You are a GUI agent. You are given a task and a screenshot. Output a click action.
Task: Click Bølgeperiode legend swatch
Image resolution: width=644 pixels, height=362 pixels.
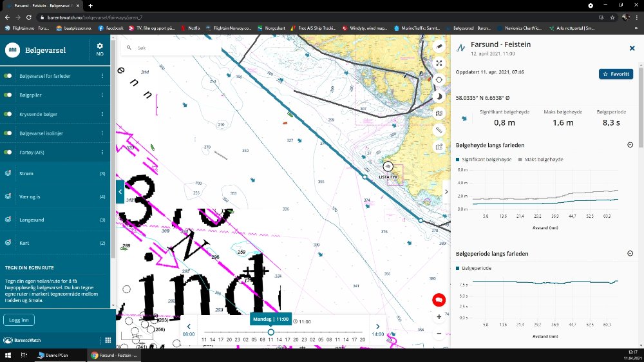[458, 268]
